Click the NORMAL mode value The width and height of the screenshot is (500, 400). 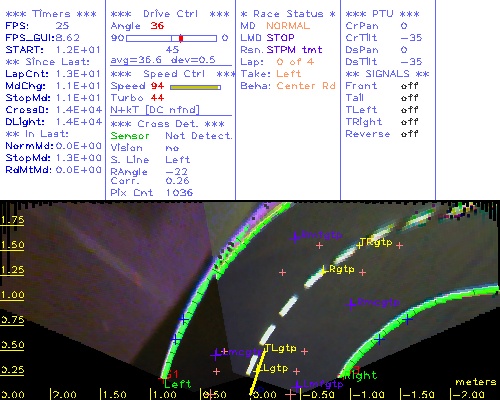[288, 26]
